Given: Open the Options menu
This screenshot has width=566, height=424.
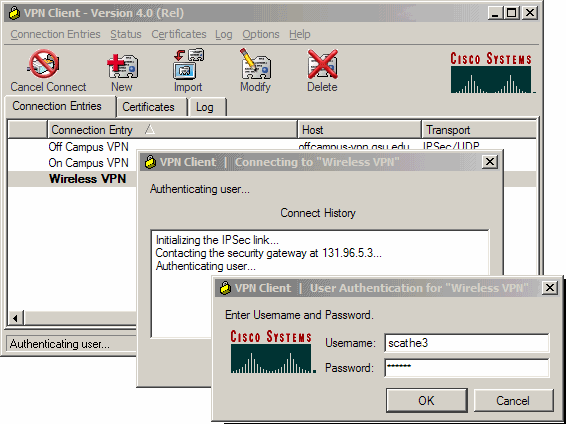Looking at the screenshot, I should (261, 34).
